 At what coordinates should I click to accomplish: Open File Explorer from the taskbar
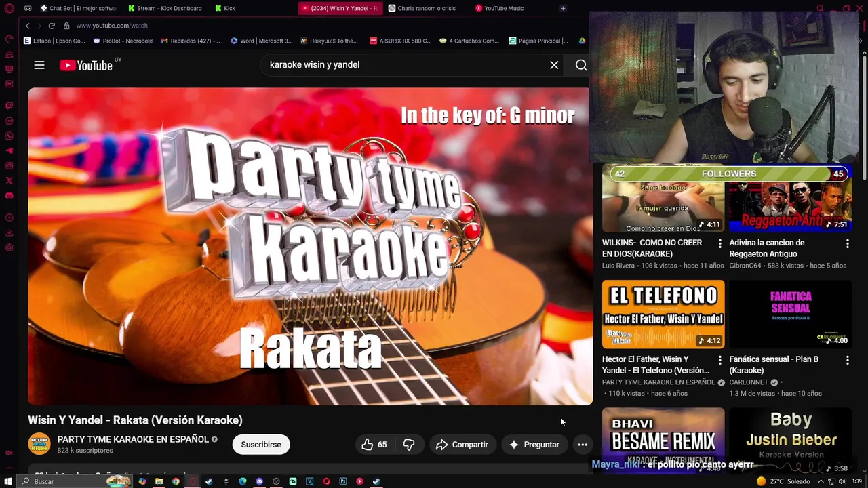click(x=159, y=481)
